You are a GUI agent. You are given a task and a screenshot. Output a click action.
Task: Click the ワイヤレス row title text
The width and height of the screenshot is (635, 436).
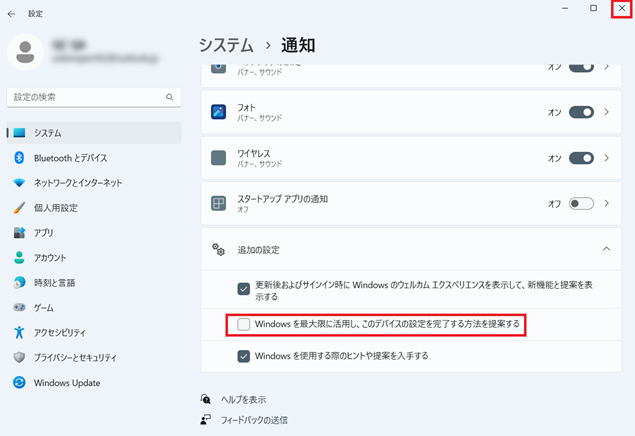click(254, 153)
